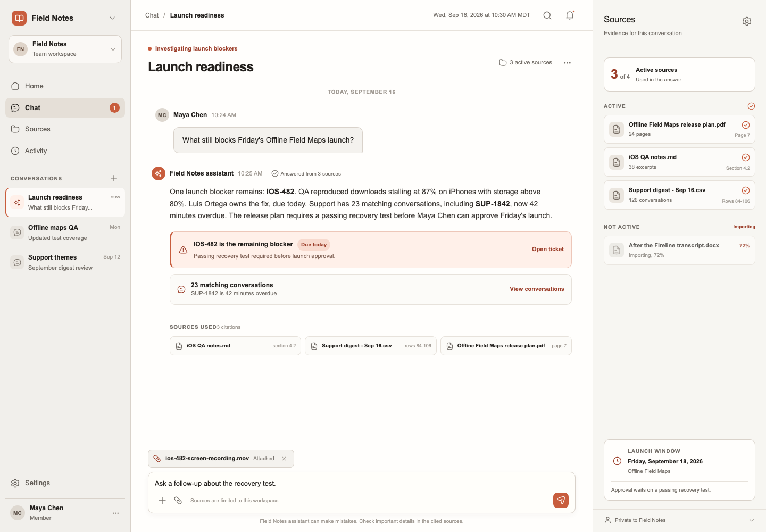Open Support digest - Sep 16.csv citation chip

point(371,346)
